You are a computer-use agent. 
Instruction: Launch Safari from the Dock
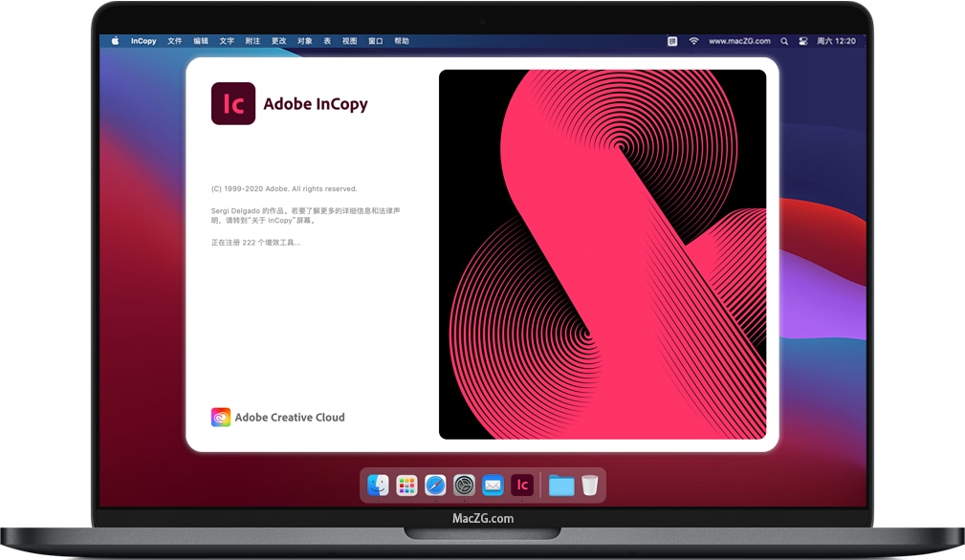(435, 485)
